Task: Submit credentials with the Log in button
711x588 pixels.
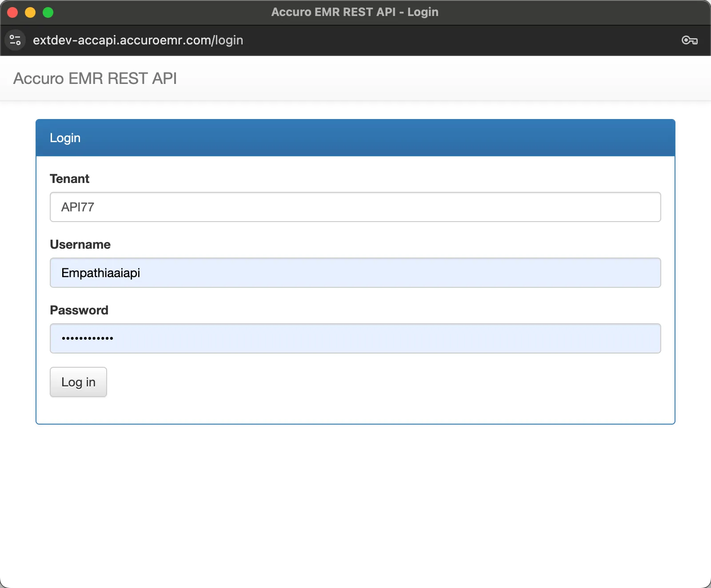Action: point(78,382)
